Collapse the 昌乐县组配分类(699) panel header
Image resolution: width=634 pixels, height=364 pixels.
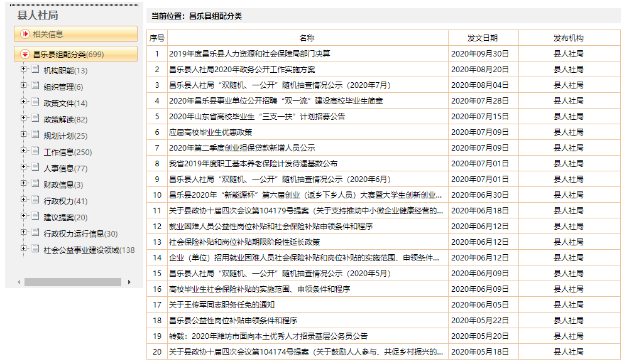(75, 55)
